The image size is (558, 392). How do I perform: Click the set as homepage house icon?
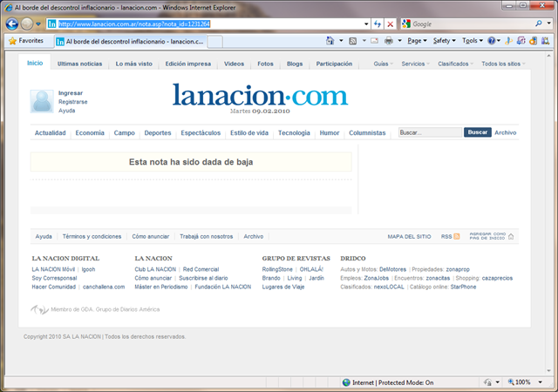[x=511, y=236]
